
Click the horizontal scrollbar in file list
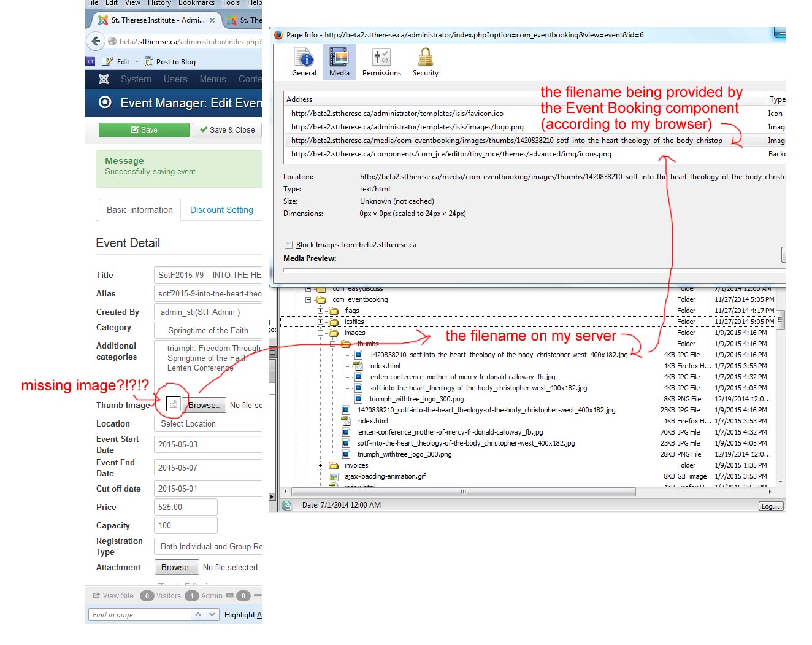(463, 492)
